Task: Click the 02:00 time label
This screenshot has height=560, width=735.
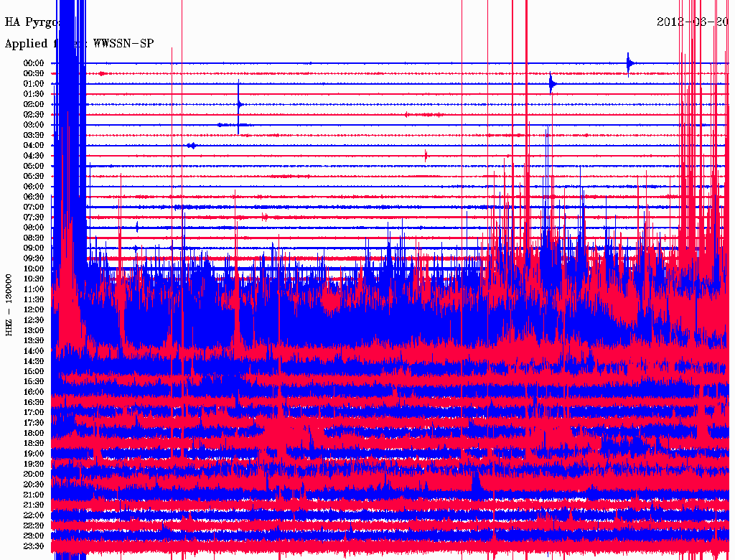Action: [x=34, y=105]
